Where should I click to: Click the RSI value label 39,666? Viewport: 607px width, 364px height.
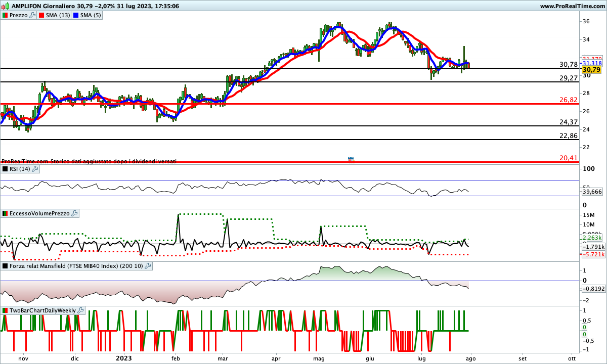click(592, 192)
